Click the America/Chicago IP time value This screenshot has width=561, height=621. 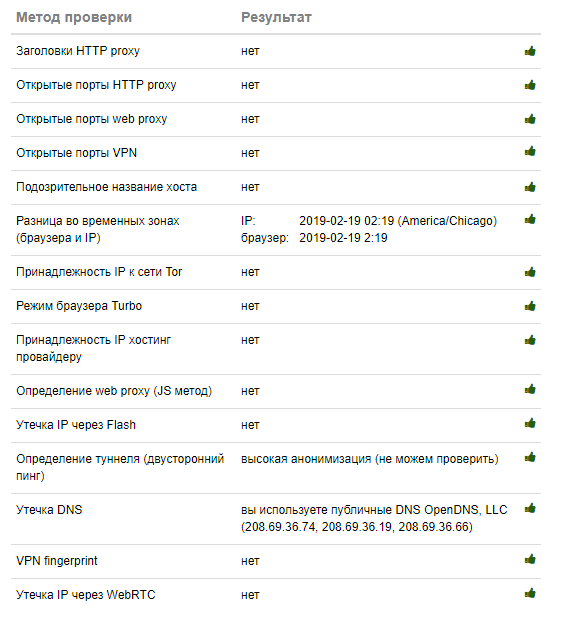coord(398,221)
